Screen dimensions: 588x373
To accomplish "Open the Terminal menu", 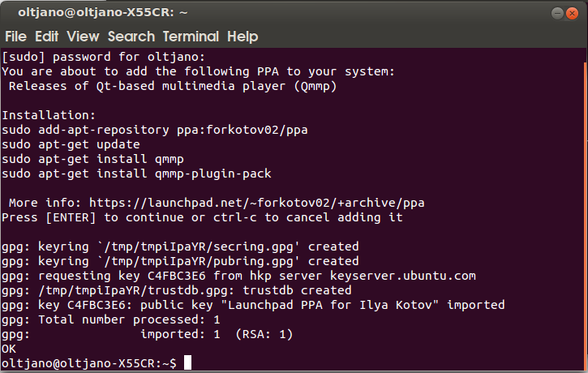I will pos(191,36).
